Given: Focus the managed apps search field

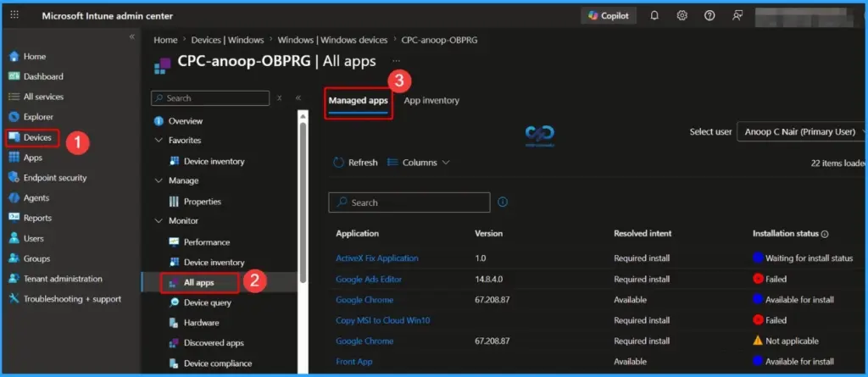Looking at the screenshot, I should coord(409,202).
